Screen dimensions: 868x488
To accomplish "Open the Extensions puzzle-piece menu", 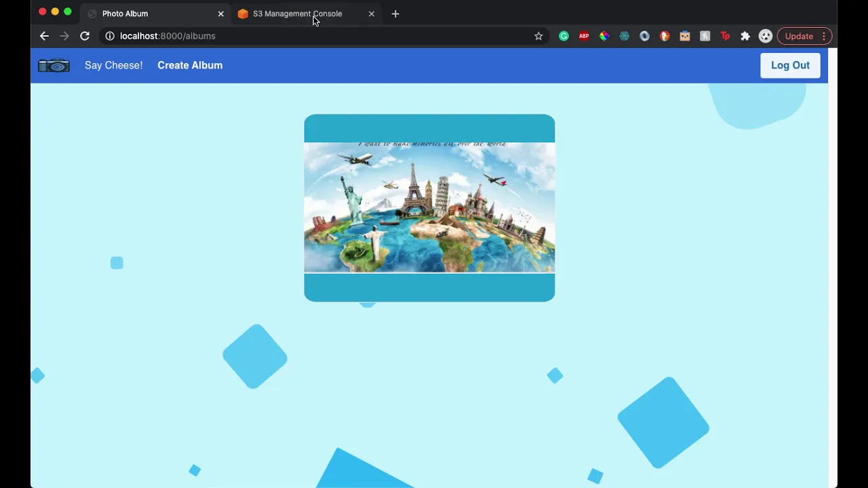I will [745, 36].
